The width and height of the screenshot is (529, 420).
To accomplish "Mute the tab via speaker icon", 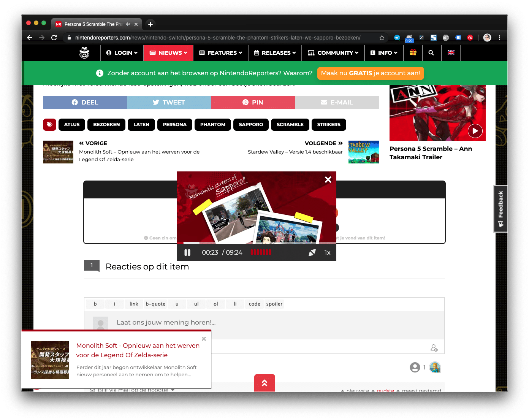I will coord(128,24).
